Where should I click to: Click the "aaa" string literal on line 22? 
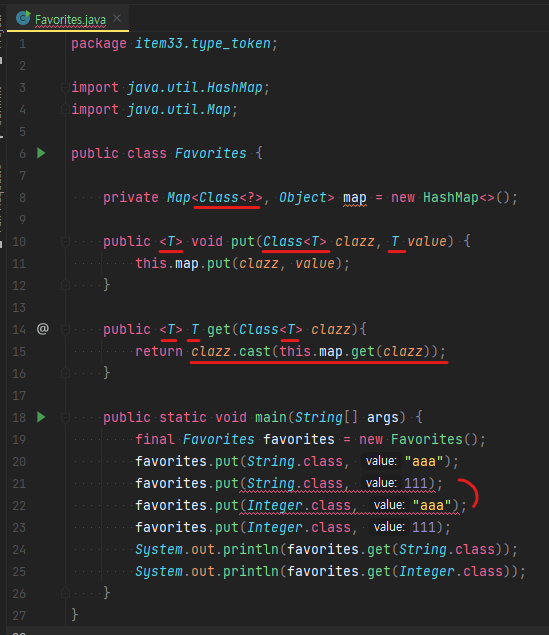[x=432, y=505]
